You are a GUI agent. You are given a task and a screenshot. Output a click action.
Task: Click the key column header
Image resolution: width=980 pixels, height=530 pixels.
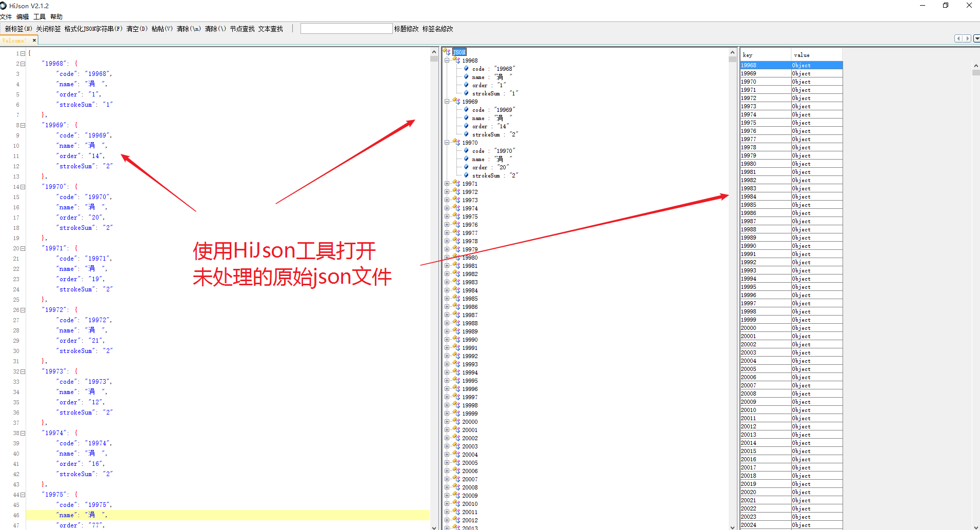click(766, 55)
